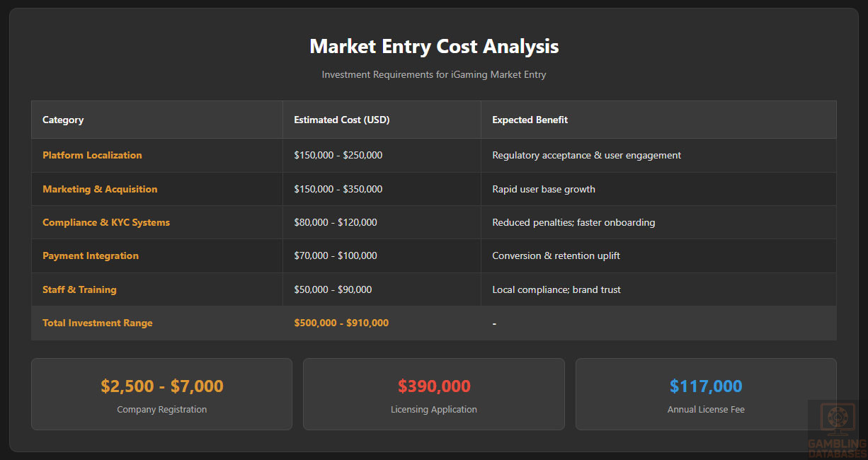Screen dimensions: 868x460
Task: Click the Rapid user base growth cell
Action: click(x=544, y=189)
